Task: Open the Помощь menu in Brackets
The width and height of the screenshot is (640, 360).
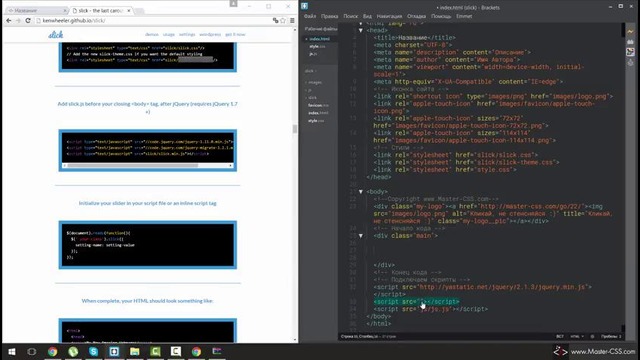Action: click(x=441, y=16)
